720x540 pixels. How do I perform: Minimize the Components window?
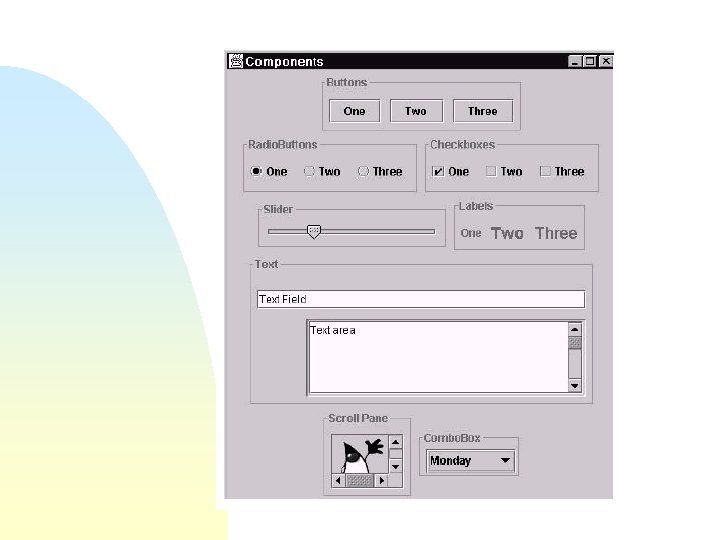[x=574, y=61]
